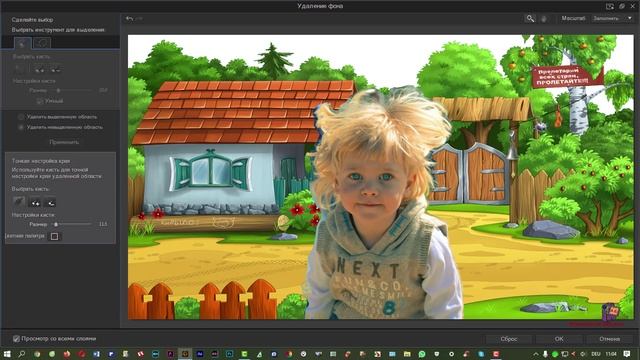Click the microphone tray icon
Viewport: 640px width, 360px height.
(545, 354)
